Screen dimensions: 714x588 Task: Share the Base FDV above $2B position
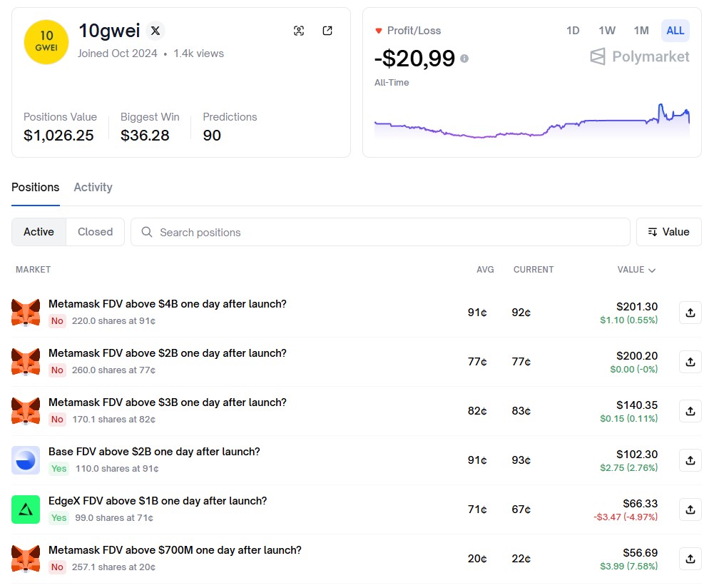(690, 460)
